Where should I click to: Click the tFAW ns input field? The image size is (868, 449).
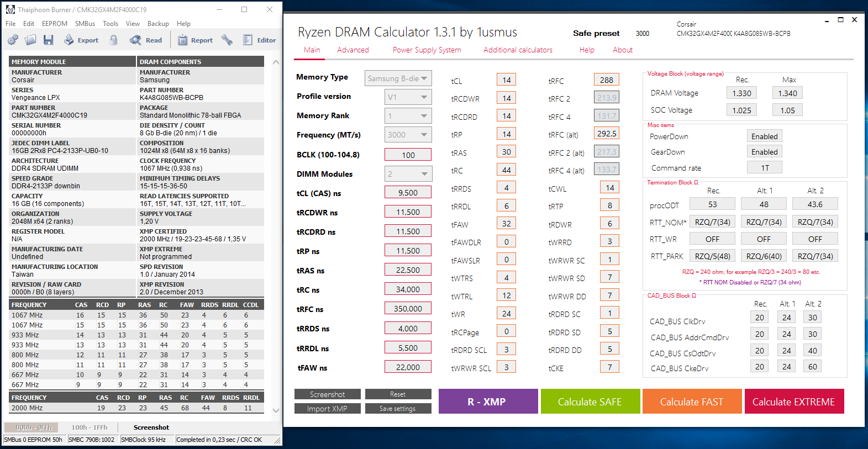[x=408, y=367]
